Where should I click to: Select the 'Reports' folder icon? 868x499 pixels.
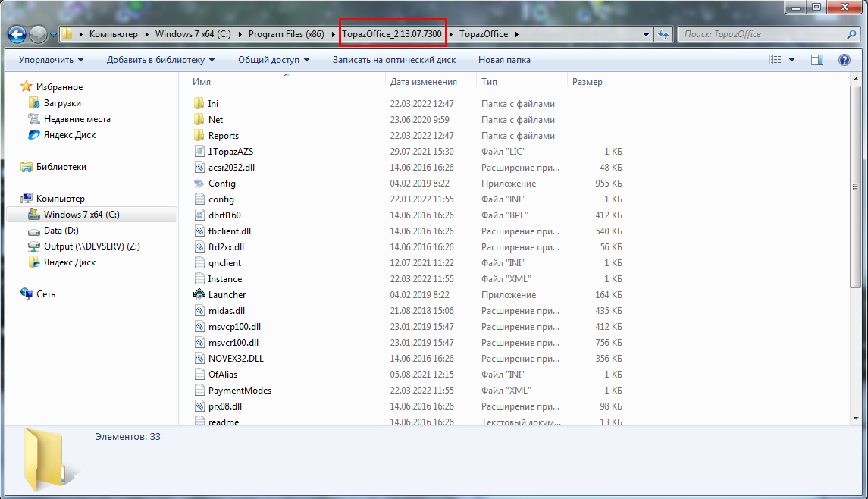pyautogui.click(x=199, y=136)
